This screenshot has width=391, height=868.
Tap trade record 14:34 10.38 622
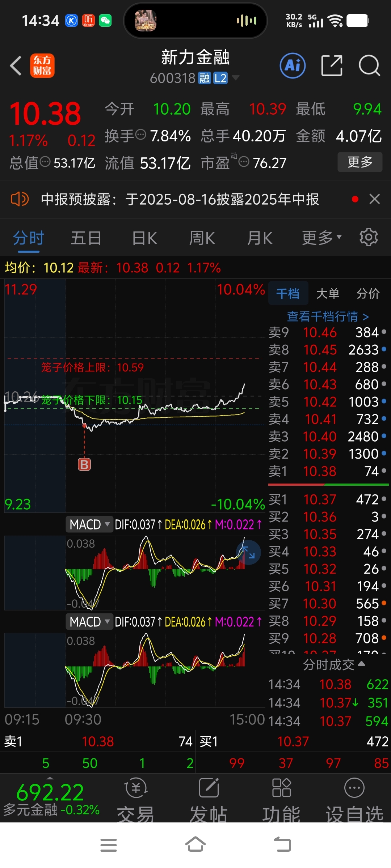[328, 684]
